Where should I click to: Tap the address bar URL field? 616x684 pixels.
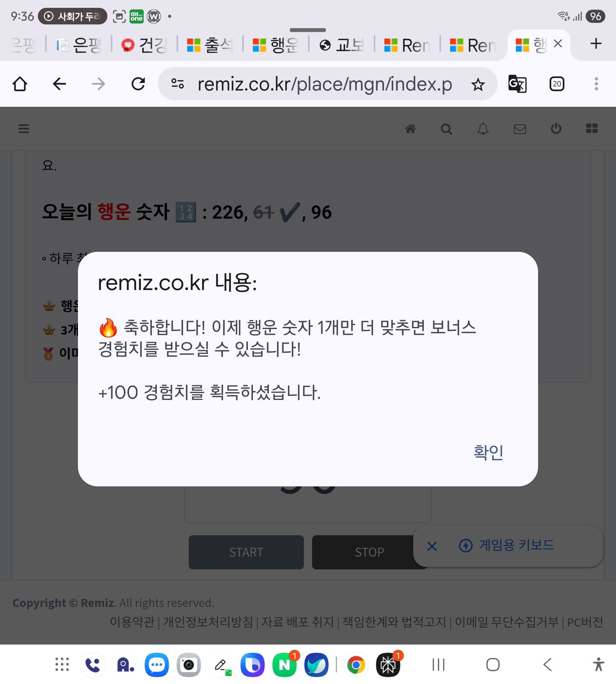coord(324,84)
